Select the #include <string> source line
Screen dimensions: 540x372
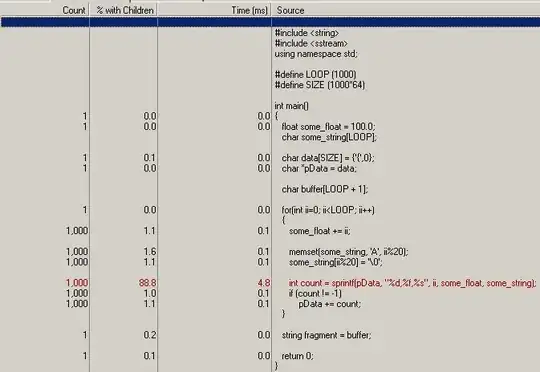pyautogui.click(x=307, y=33)
